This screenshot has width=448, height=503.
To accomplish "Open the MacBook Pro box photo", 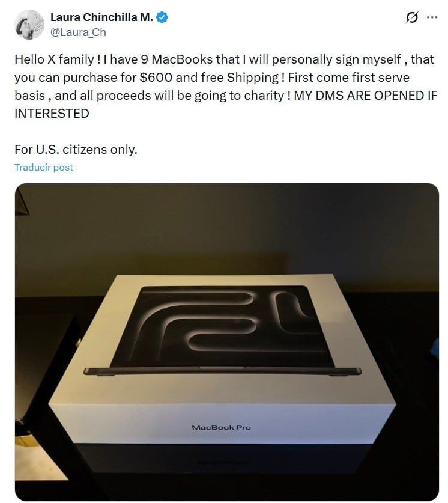I will click(227, 342).
